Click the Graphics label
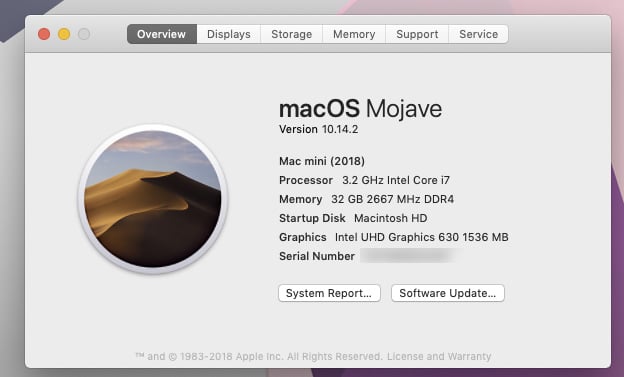624x377 pixels. [x=303, y=237]
